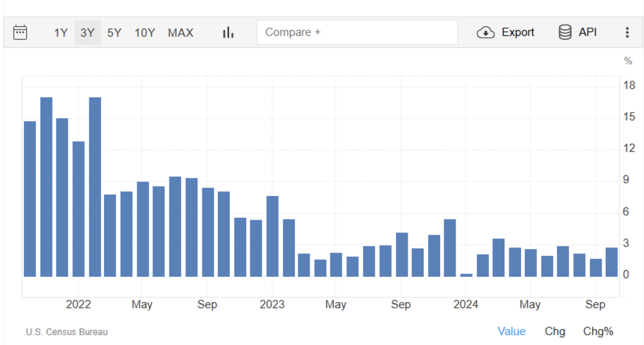
Task: Switch to the Chg view
Action: coord(555,331)
